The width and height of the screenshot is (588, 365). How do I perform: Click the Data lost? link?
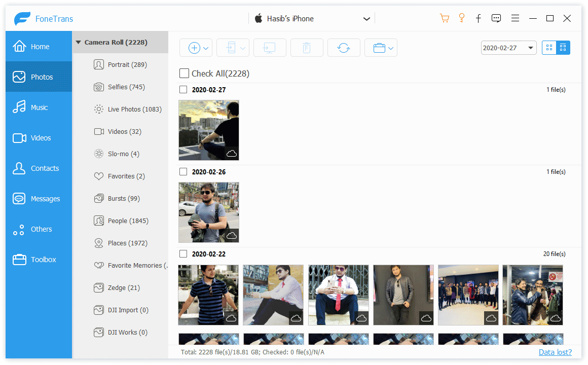pos(555,352)
